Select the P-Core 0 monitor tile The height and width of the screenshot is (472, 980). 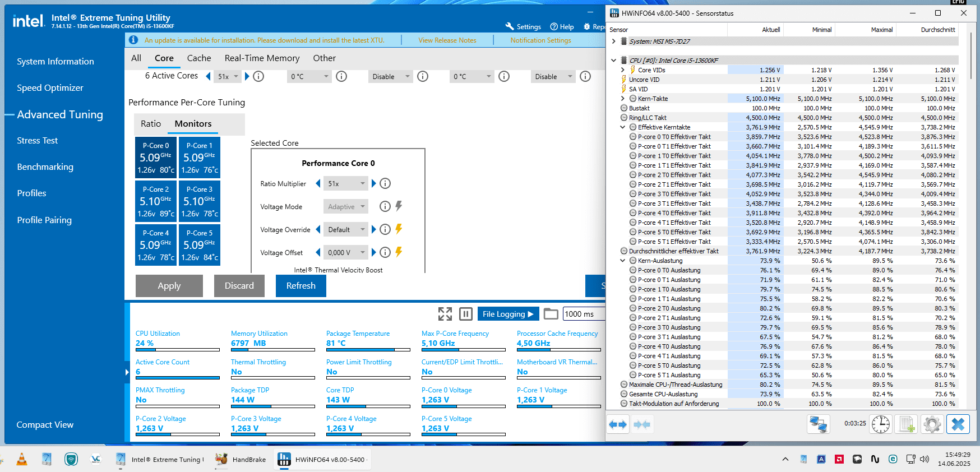pyautogui.click(x=156, y=158)
